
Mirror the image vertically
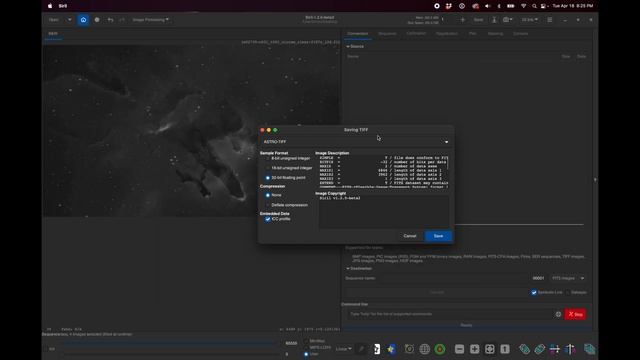point(570,349)
